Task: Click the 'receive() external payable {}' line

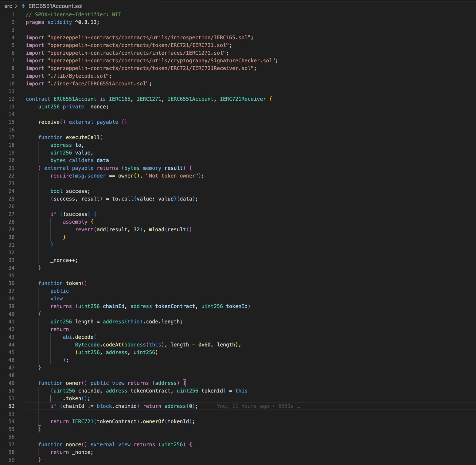Action: click(83, 122)
